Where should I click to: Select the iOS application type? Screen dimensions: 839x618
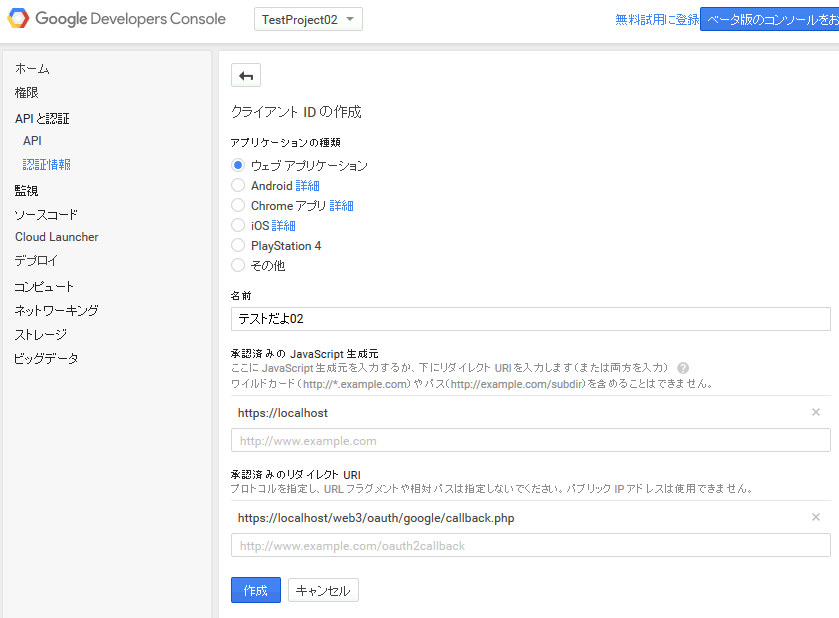pos(238,225)
